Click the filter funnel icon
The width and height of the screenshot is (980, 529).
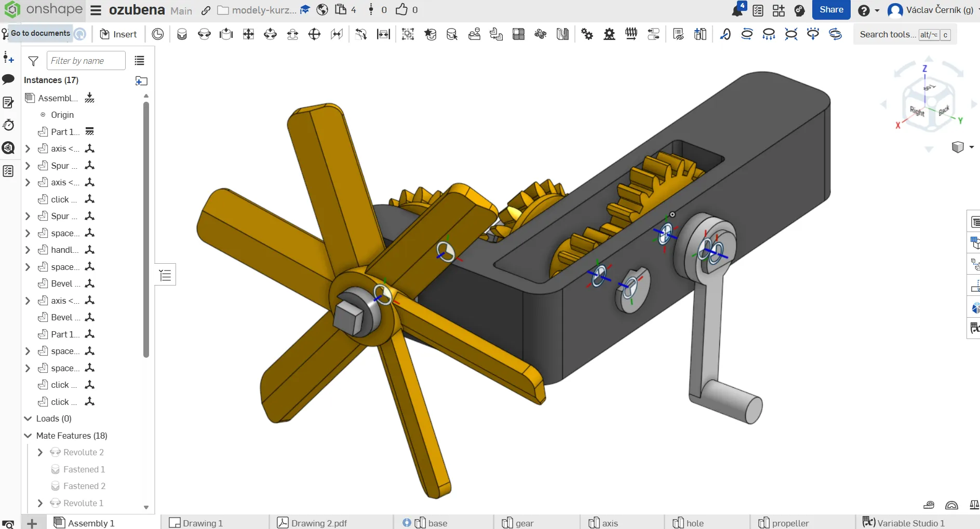pos(33,61)
